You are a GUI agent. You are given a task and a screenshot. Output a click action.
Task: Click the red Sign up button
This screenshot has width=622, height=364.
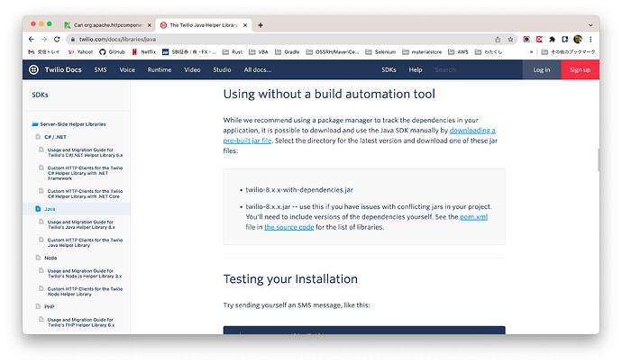580,69
